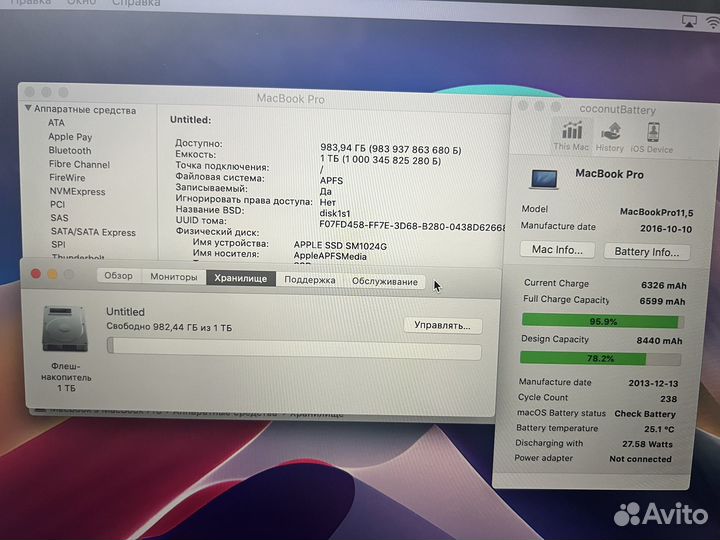Click the 78.2% design capacity bar
720x540 pixels.
pos(600,358)
